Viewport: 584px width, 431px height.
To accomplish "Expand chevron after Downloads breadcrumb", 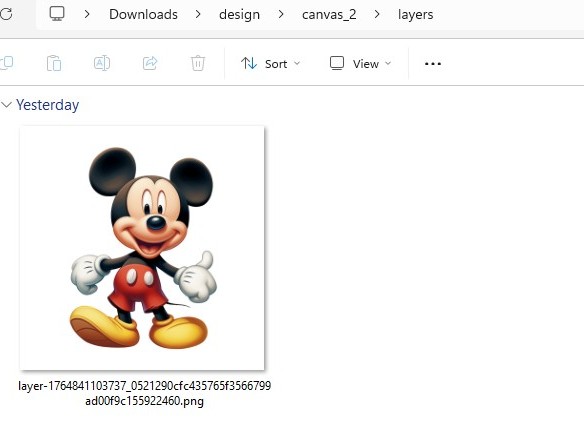I will [198, 14].
